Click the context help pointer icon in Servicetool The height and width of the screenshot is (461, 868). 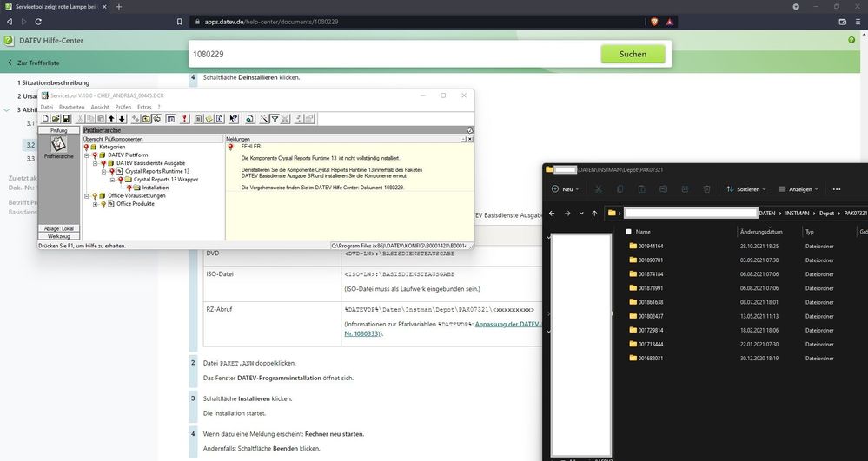tap(233, 118)
